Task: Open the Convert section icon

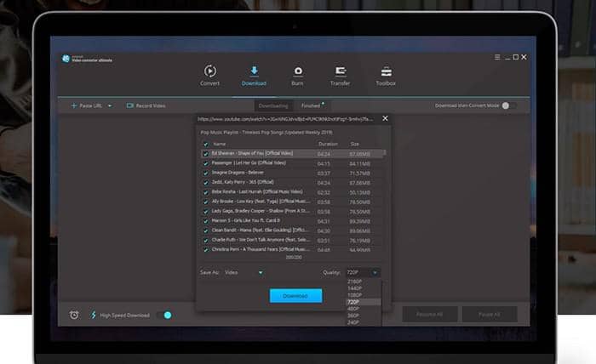Action: pyautogui.click(x=209, y=71)
